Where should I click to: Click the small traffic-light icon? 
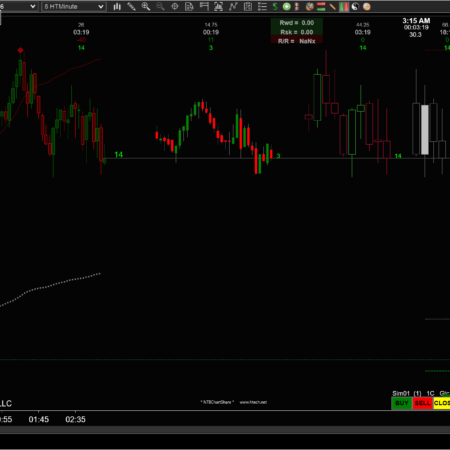tap(297, 6)
